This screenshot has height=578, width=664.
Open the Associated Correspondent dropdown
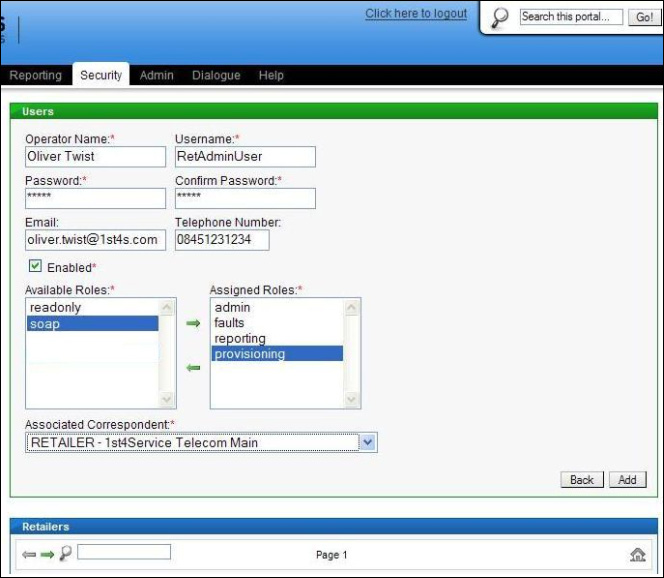(367, 442)
